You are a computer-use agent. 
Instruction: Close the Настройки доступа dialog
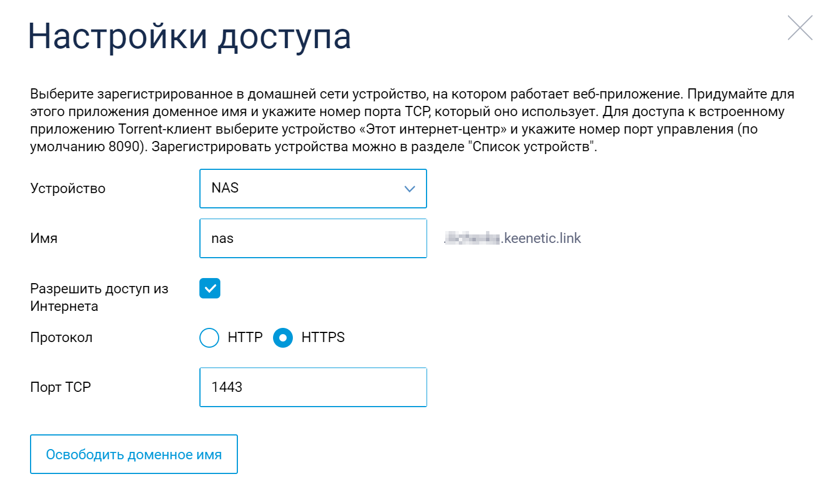point(799,28)
